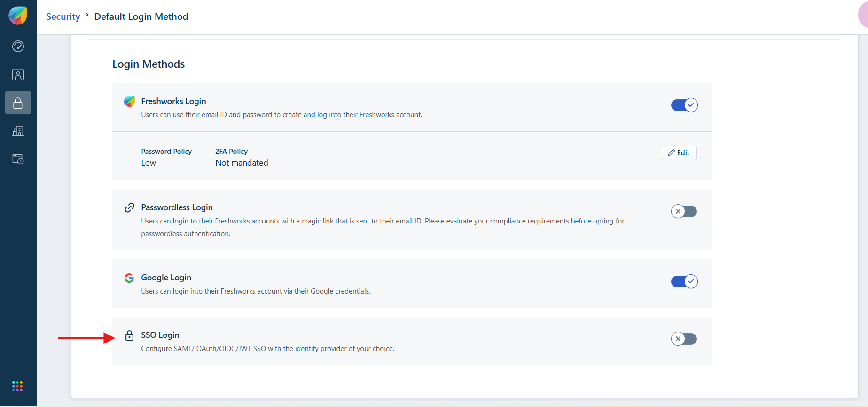Click the Not mandated value
This screenshot has height=407, width=868.
[242, 163]
